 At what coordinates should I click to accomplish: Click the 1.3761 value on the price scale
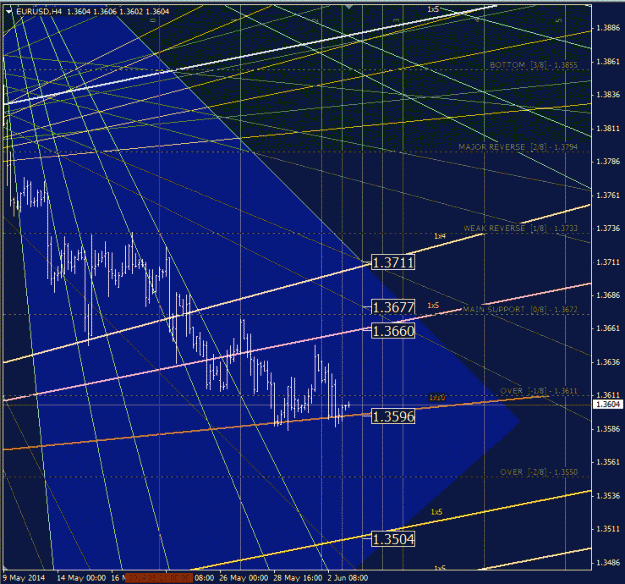click(x=608, y=195)
